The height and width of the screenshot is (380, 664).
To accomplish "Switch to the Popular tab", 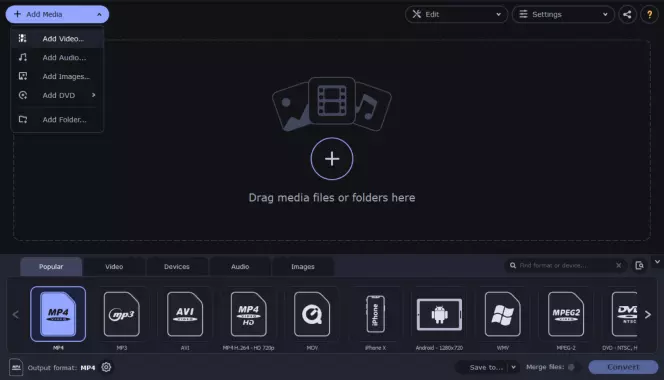I will [51, 266].
